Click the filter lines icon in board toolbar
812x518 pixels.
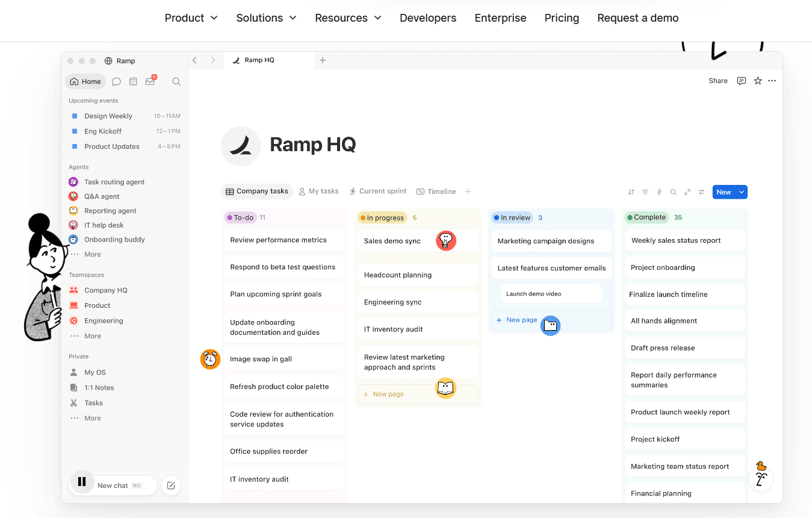[x=645, y=192]
